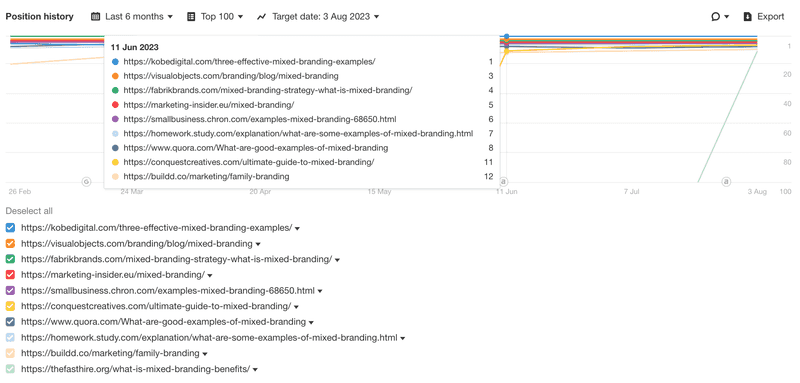
Task: Click the 20 Apr axis label
Action: coord(260,192)
